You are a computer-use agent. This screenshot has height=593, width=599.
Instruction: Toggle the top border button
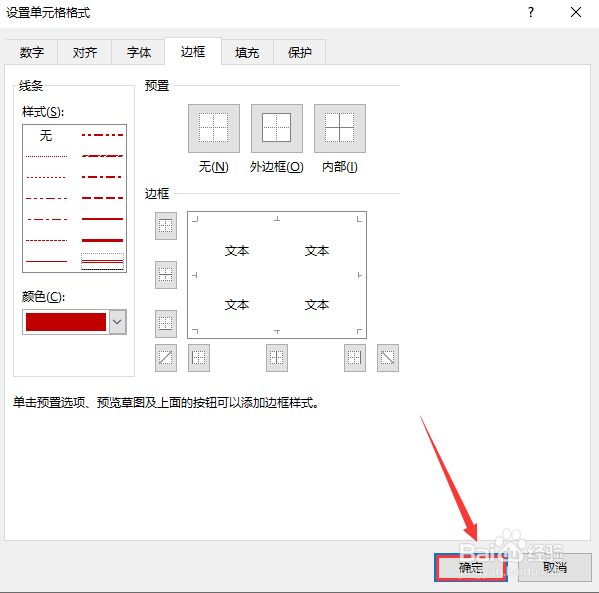166,226
